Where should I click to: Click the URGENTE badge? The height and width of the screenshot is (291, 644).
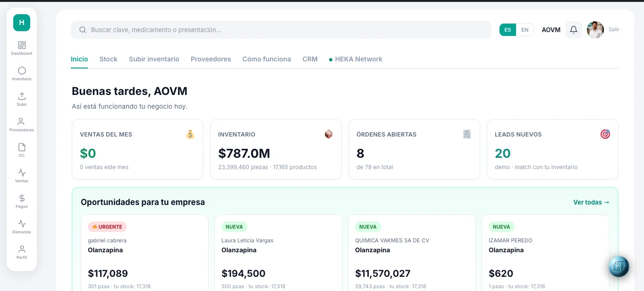coord(107,227)
